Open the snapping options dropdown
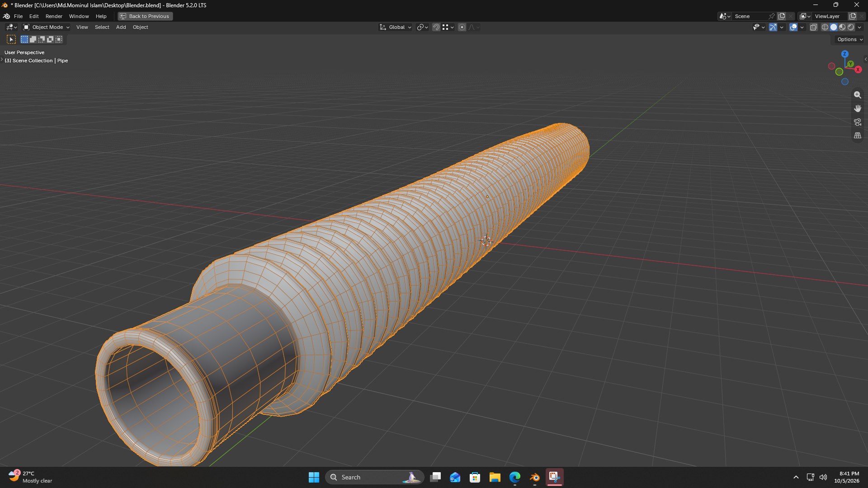This screenshot has width=868, height=488. point(448,27)
